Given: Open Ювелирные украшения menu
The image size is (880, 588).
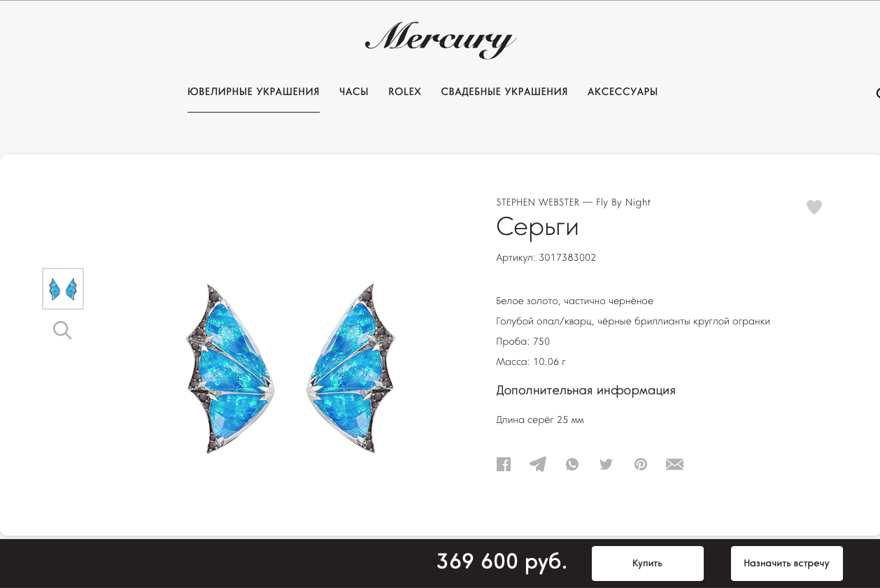Looking at the screenshot, I should pyautogui.click(x=253, y=92).
